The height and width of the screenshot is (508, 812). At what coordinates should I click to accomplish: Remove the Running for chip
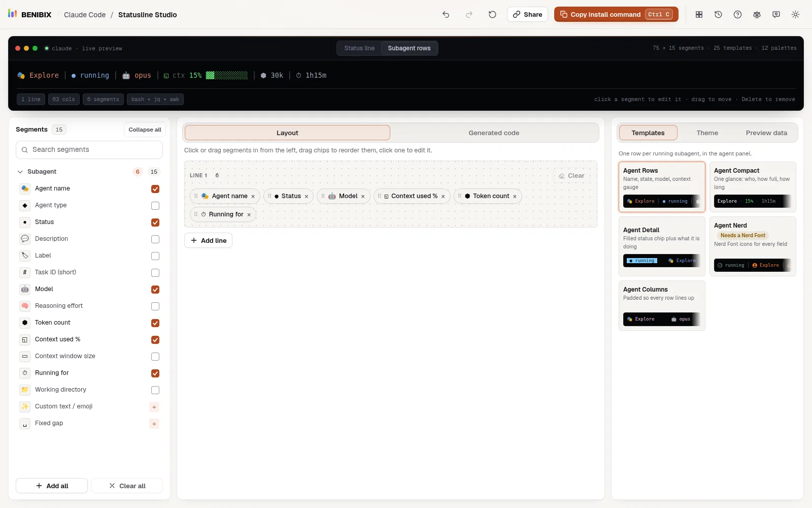pyautogui.click(x=249, y=215)
